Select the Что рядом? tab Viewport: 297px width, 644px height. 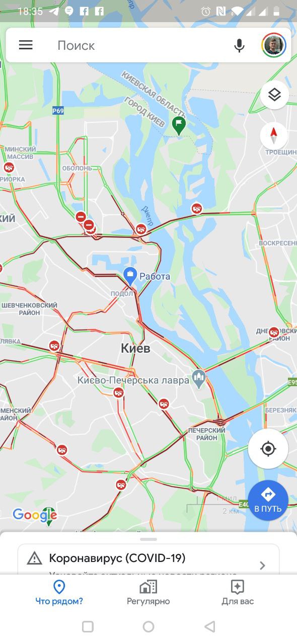point(59,592)
